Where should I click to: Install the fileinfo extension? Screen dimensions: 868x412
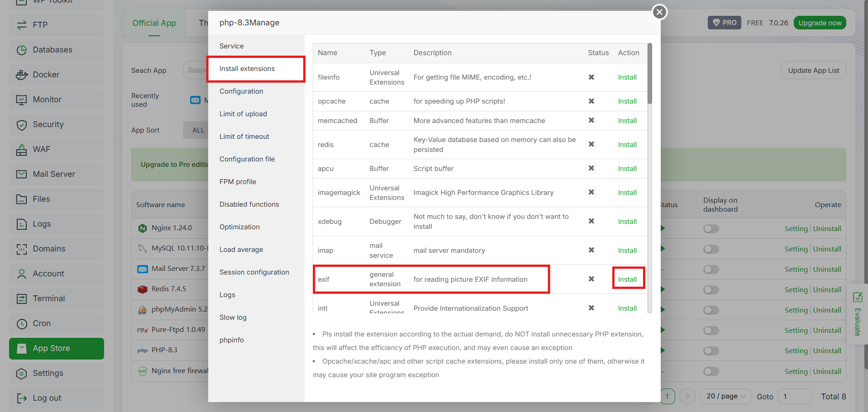click(627, 77)
